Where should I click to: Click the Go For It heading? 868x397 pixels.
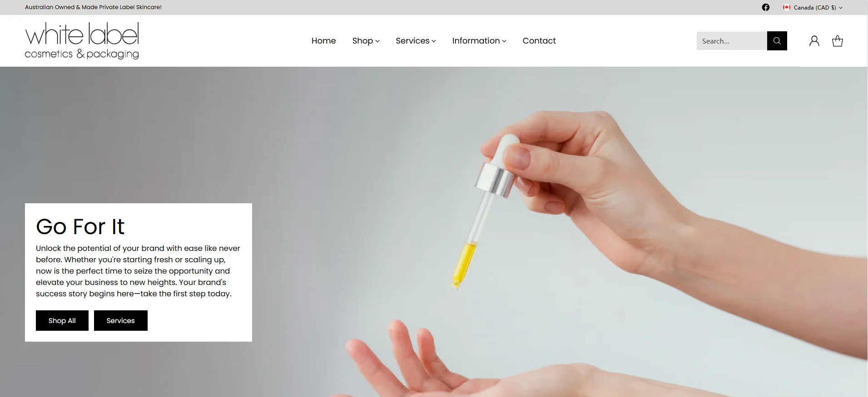(x=80, y=226)
